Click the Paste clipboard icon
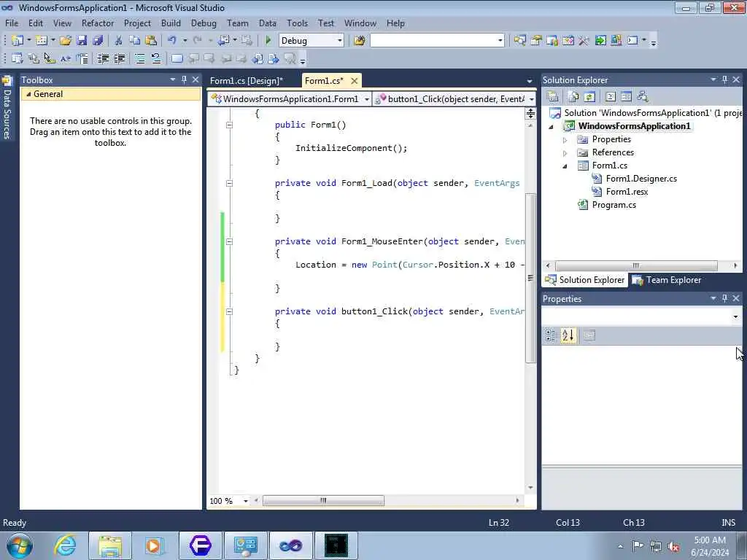747x560 pixels. 151,41
